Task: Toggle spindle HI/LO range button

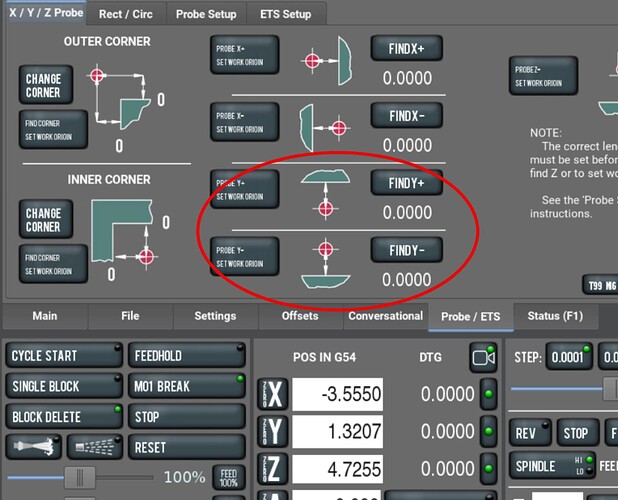Action: (x=582, y=466)
